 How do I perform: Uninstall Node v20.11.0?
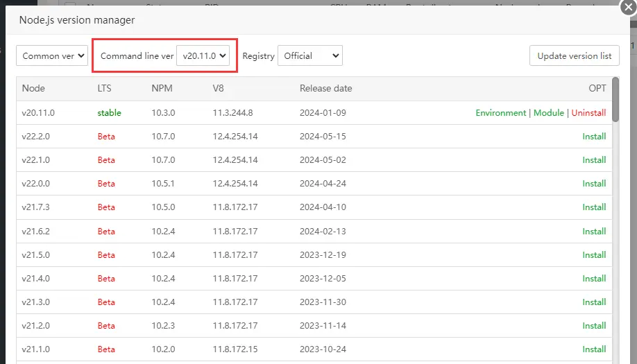(588, 113)
